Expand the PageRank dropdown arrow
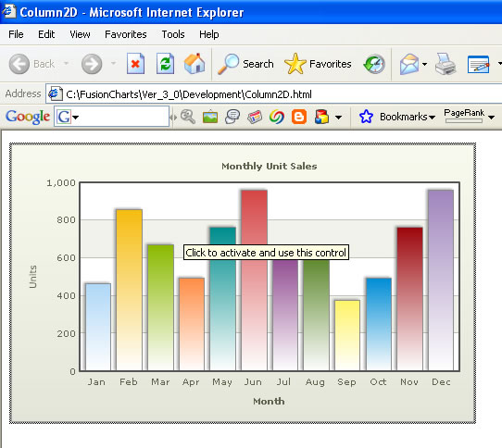Viewport: 502px width, 448px height. pyautogui.click(x=492, y=118)
